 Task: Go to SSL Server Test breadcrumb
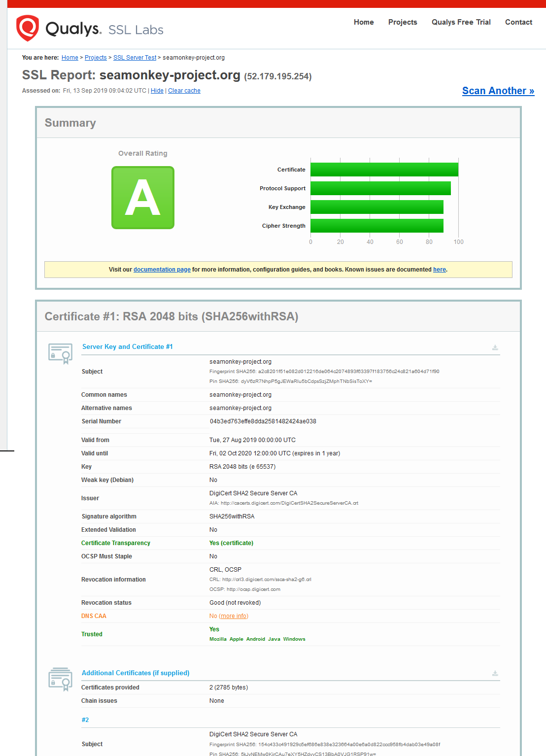135,58
